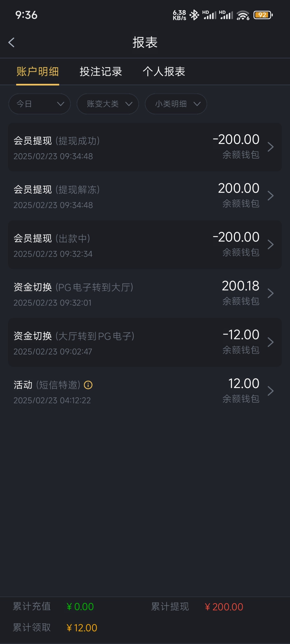Open the 大厅转到PG电子 transfer record
290x644 pixels.
(x=145, y=342)
